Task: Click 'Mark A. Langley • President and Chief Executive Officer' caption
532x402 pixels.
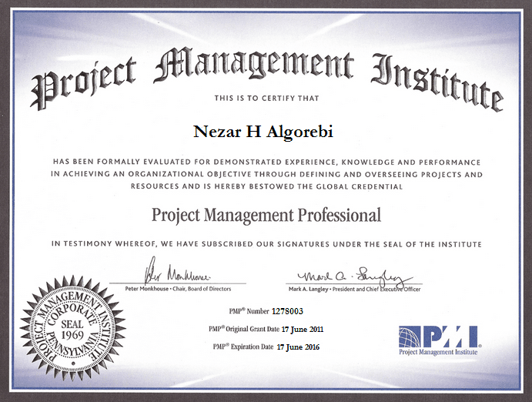Action: [x=355, y=290]
